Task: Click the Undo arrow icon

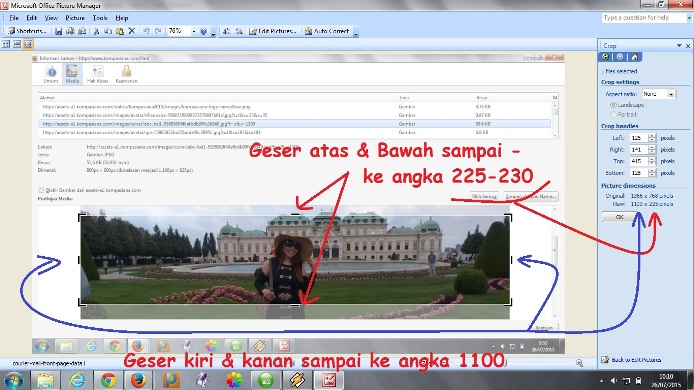Action: pyautogui.click(x=146, y=31)
